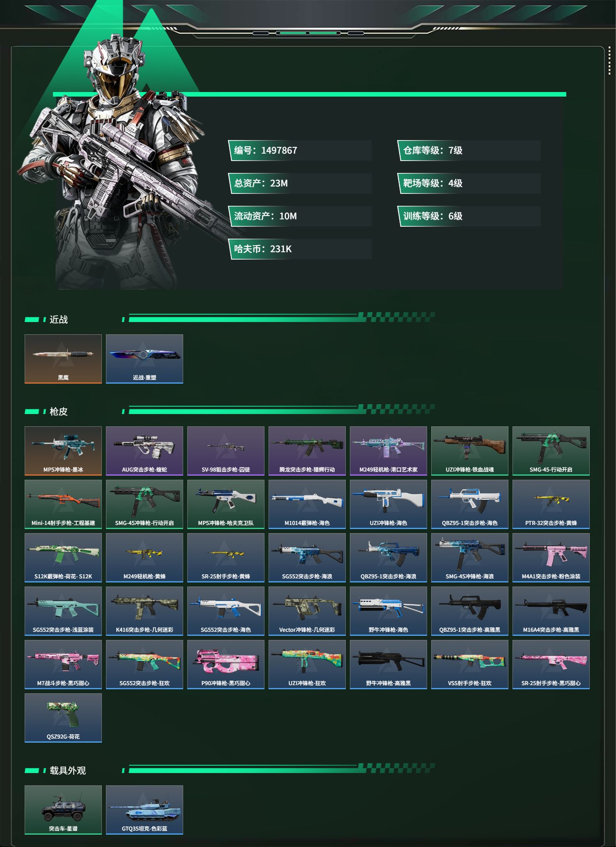This screenshot has width=616, height=847.
Task: Click the 仓库等级：7级 stat label
Action: tap(469, 150)
